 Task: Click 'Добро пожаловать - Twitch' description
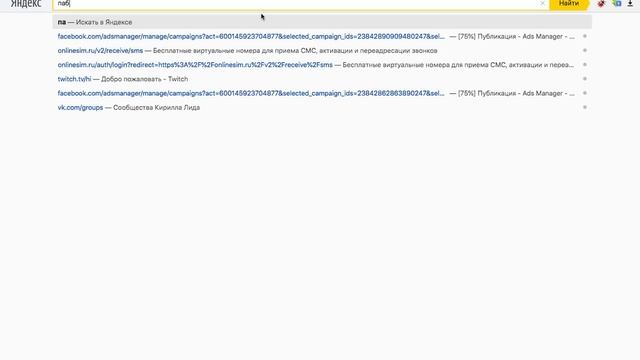(x=144, y=79)
